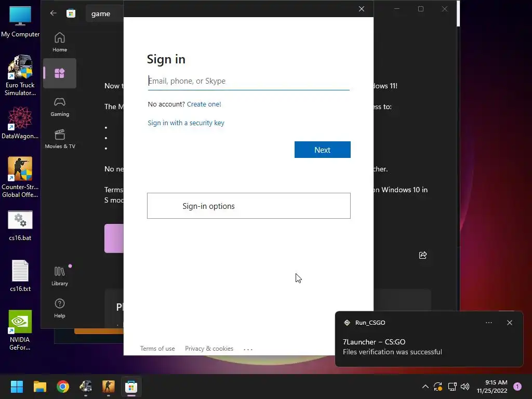532x399 pixels.
Task: Click Microsoft Store taskbar icon
Action: (131, 387)
